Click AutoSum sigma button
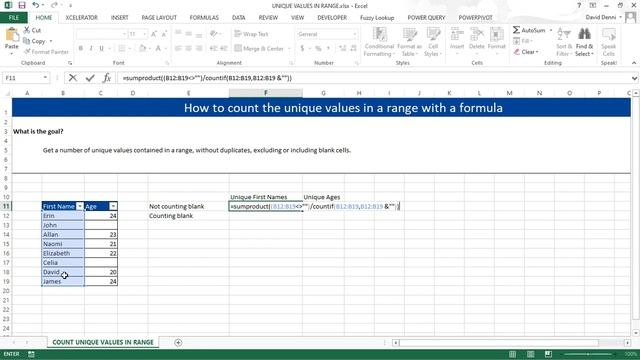 (x=529, y=30)
